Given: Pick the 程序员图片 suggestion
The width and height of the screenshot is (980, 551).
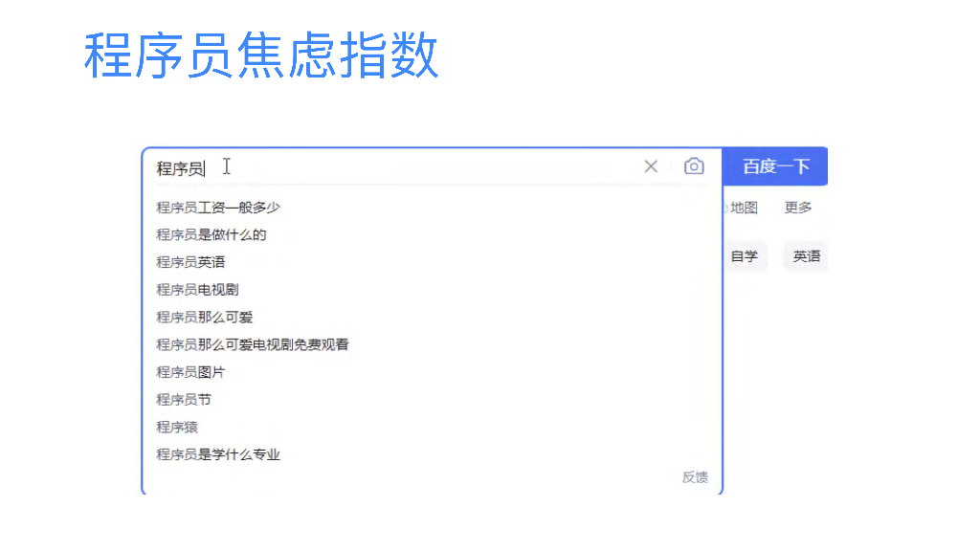Looking at the screenshot, I should [x=190, y=372].
